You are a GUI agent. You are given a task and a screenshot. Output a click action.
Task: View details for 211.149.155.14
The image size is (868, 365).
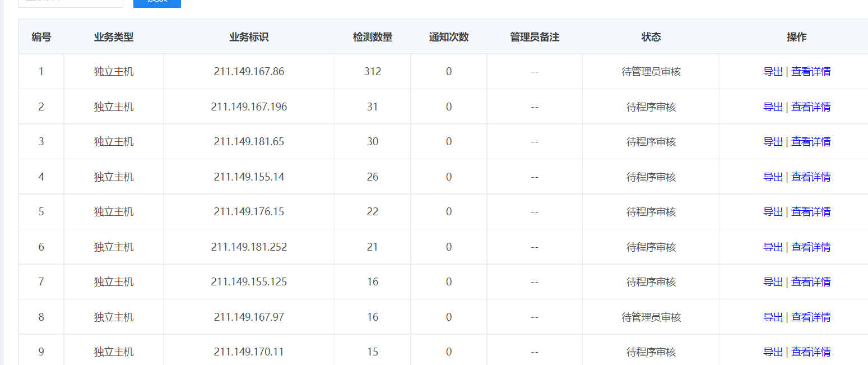810,177
